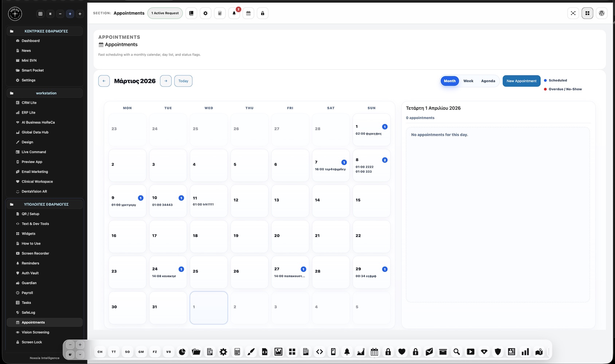This screenshot has width=615, height=364.
Task: Click the lock icon in the top toolbar
Action: (x=263, y=13)
